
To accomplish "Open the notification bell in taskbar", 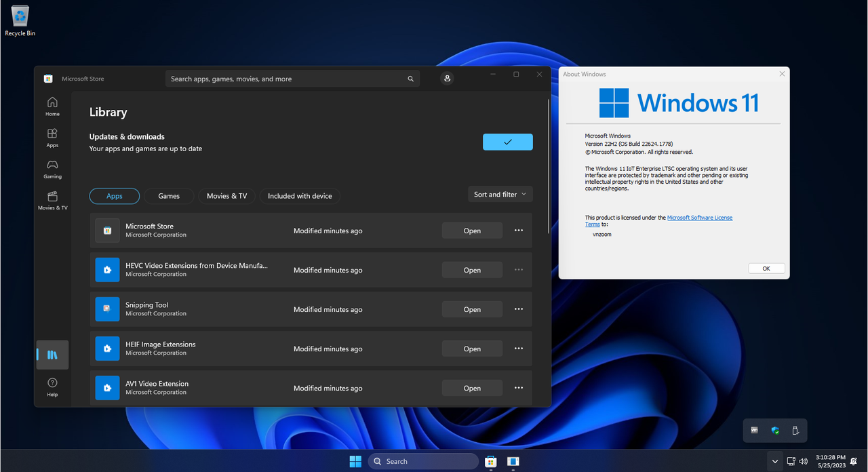I will 853,461.
